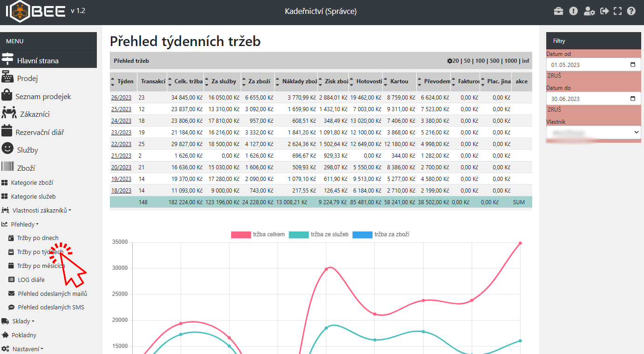Viewport: 644px width, 354px height.
Task: Sort table by Kartou column
Action: [x=400, y=81]
